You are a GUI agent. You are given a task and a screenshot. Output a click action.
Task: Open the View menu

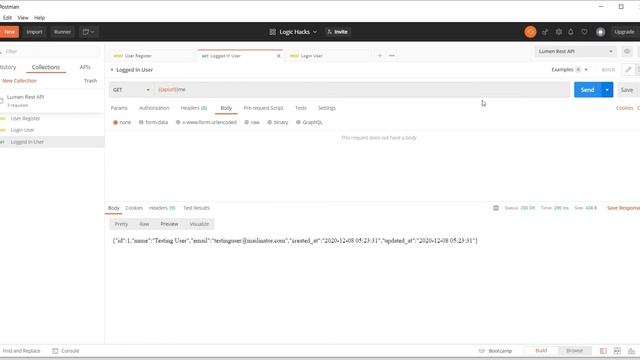point(23,18)
